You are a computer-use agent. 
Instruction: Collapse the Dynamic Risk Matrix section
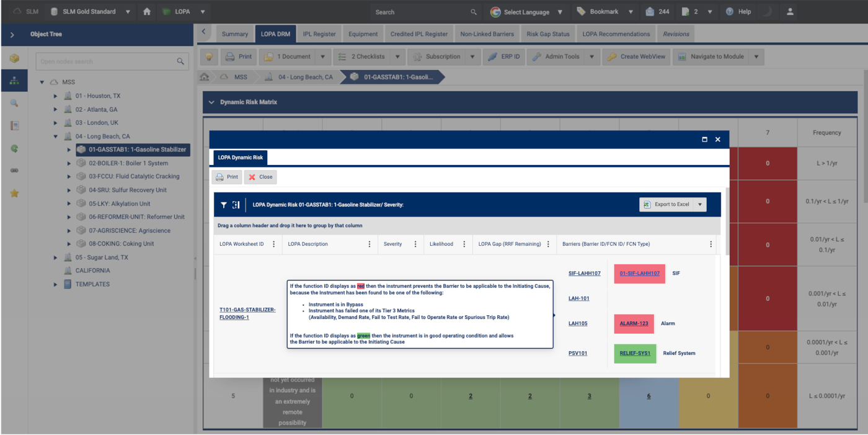pyautogui.click(x=211, y=102)
